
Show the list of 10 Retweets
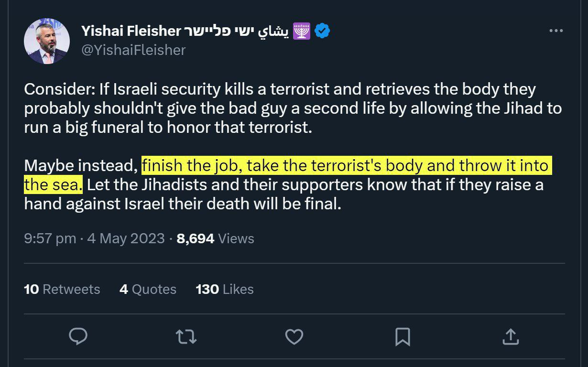[x=62, y=289]
